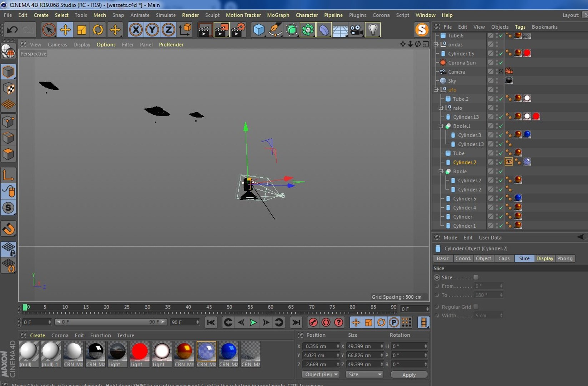Collapse the Boole.1 object
588x386 pixels.
click(x=441, y=126)
